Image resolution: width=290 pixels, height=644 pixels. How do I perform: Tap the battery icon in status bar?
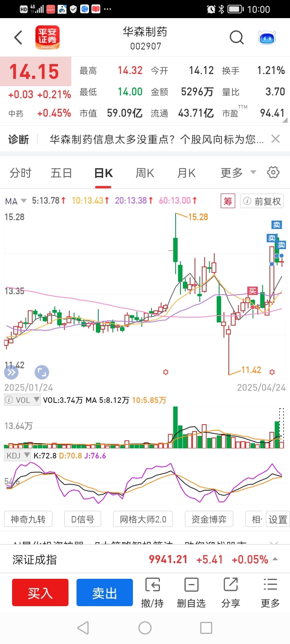click(236, 9)
